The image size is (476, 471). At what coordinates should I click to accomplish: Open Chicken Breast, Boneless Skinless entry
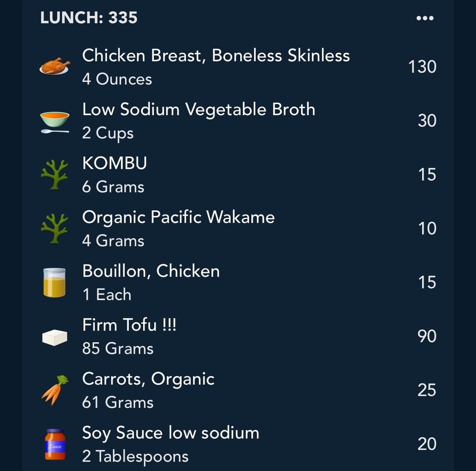pyautogui.click(x=238, y=67)
